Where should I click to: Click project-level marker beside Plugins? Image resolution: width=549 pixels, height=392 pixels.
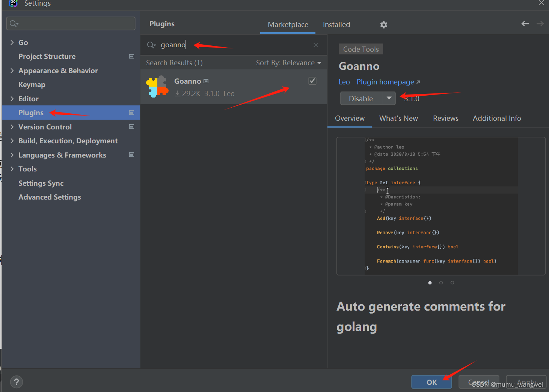(132, 113)
